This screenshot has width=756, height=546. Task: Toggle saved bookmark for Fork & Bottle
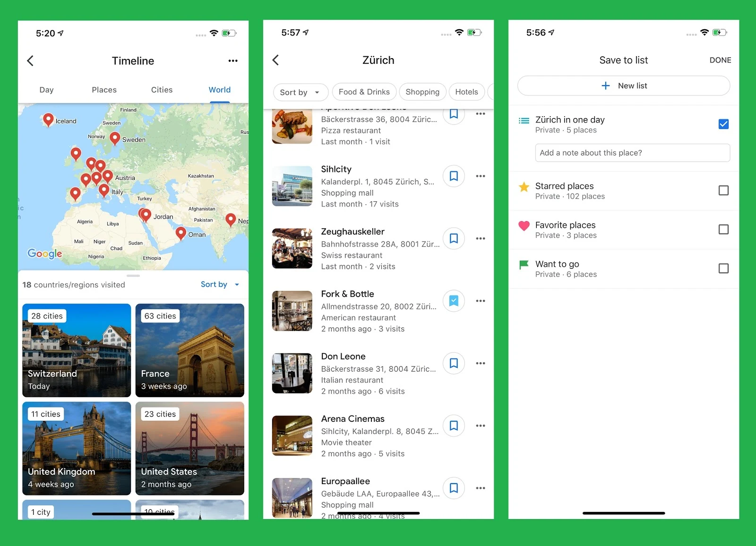point(454,301)
